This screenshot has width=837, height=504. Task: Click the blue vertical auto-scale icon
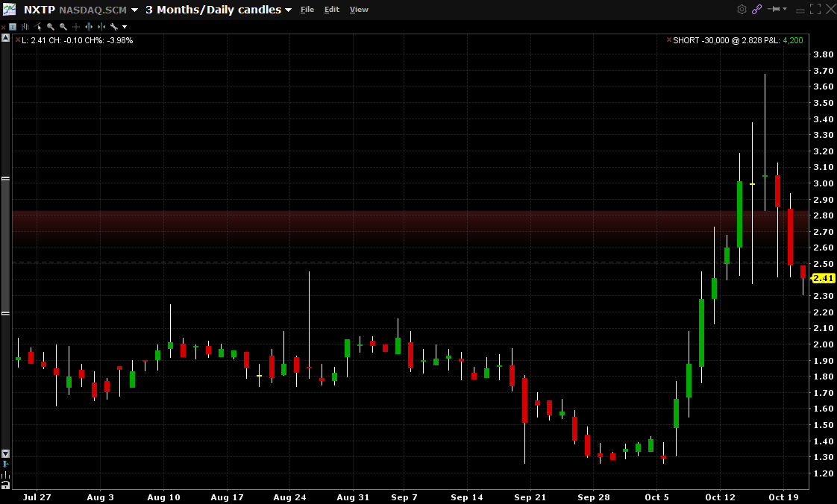click(x=6, y=464)
